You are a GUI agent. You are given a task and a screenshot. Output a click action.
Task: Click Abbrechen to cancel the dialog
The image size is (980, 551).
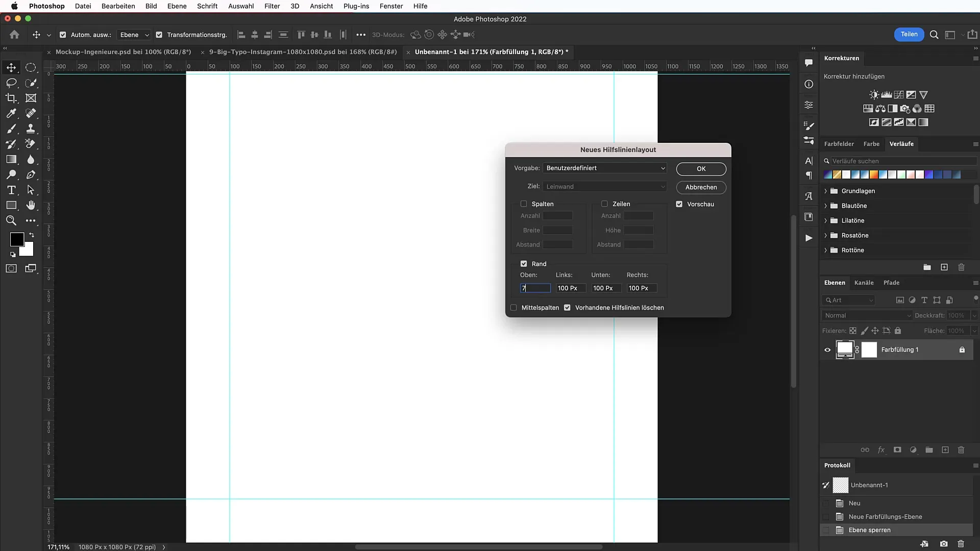tap(701, 187)
